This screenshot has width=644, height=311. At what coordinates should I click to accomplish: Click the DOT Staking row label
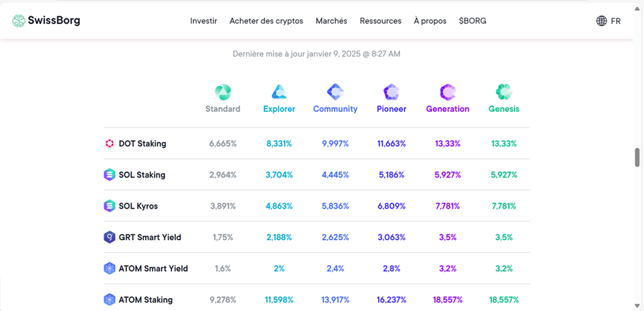142,144
